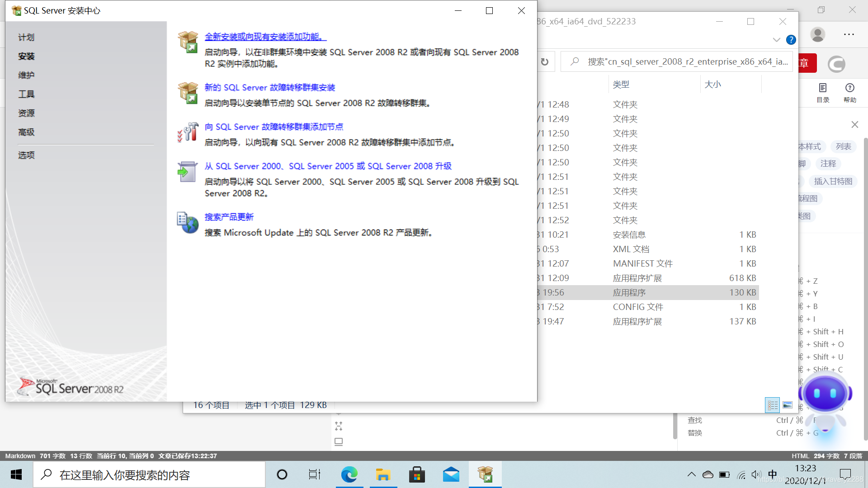Open the 搜索产品更新 link
The width and height of the screenshot is (868, 488).
(x=229, y=217)
